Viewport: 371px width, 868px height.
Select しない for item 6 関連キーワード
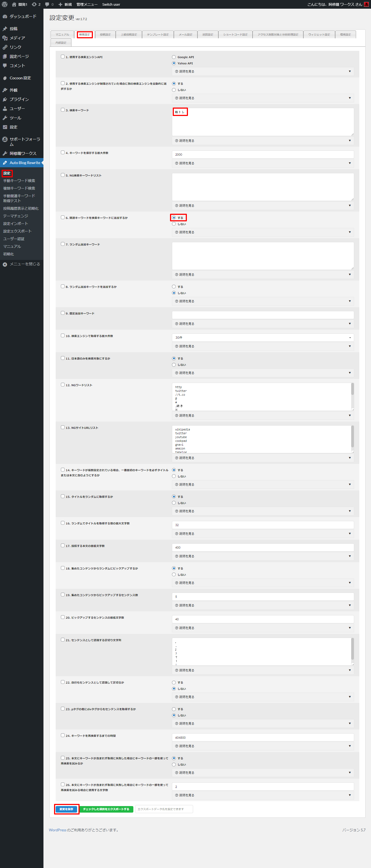(174, 224)
